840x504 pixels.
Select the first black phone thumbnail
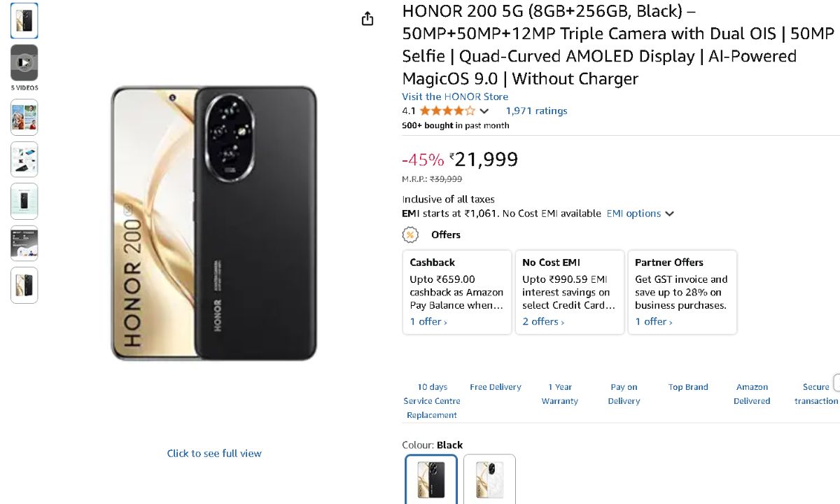(x=24, y=20)
